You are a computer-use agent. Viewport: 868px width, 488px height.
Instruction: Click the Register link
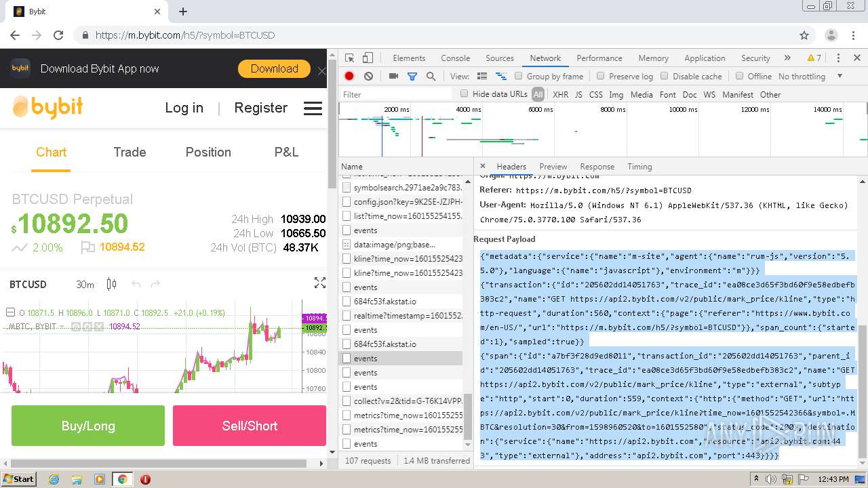(261, 108)
